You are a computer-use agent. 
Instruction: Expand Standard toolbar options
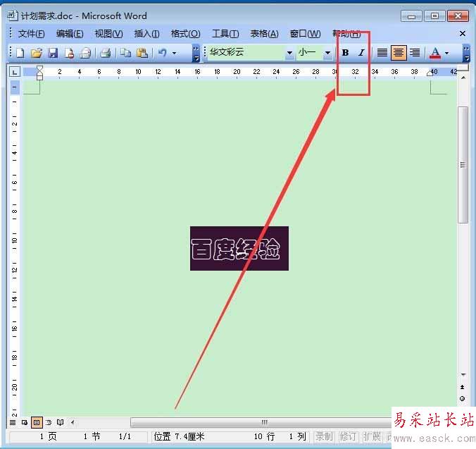[x=196, y=54]
